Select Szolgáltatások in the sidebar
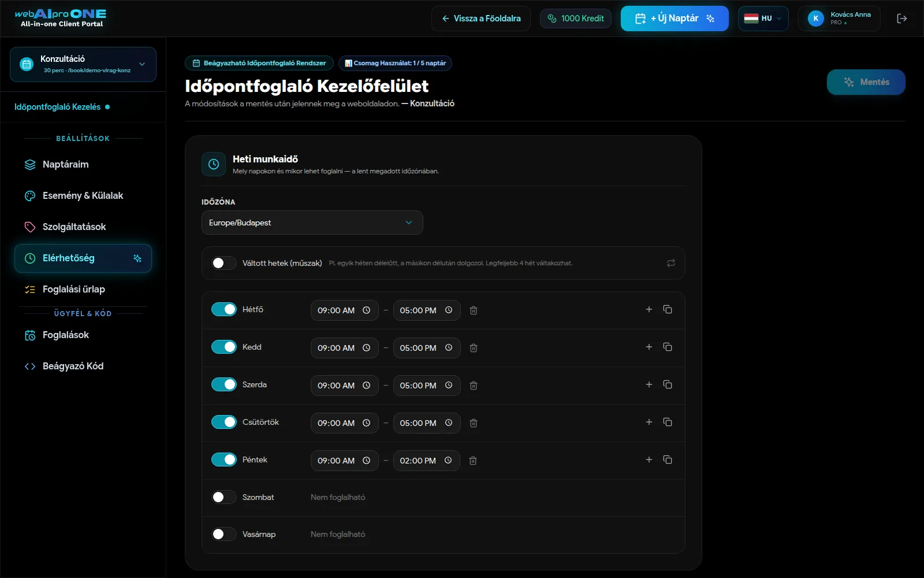Viewport: 924px width, 578px height. point(83,227)
